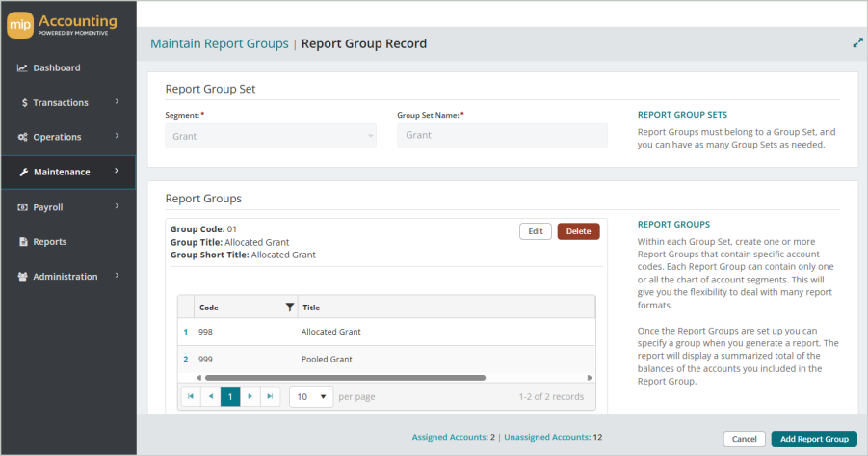Image resolution: width=868 pixels, height=456 pixels.
Task: Go to first page of records
Action: pos(191,396)
